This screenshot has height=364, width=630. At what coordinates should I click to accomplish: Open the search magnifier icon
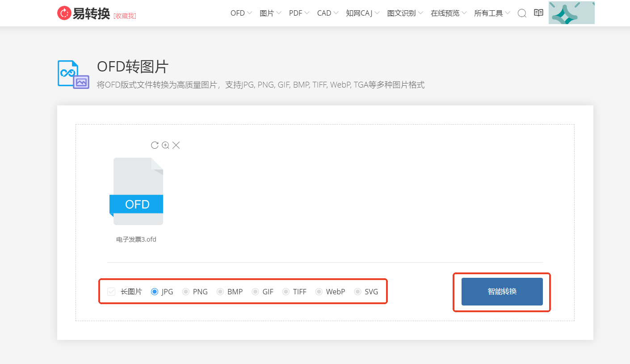tap(521, 13)
